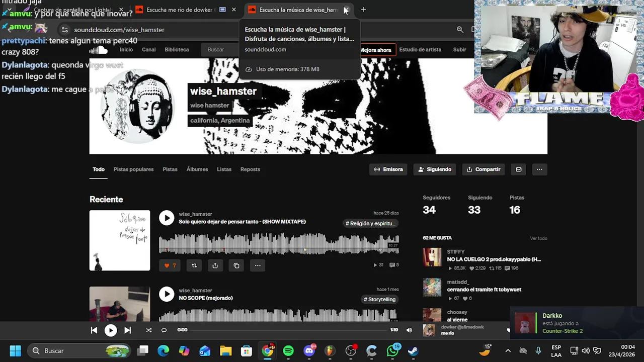The image size is (644, 362).
Task: Switch to 'Escucha me rio de dowker' browser tab
Action: pos(180,10)
